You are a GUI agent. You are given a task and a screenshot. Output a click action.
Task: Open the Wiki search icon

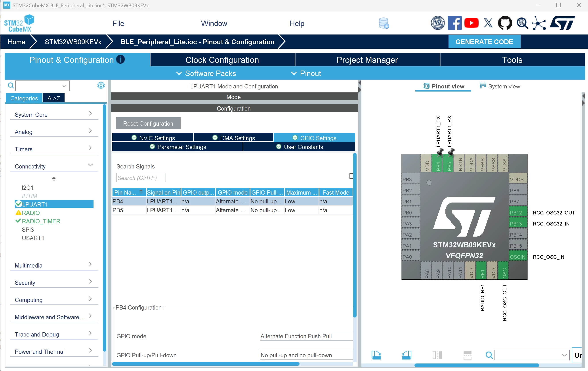pyautogui.click(x=522, y=23)
